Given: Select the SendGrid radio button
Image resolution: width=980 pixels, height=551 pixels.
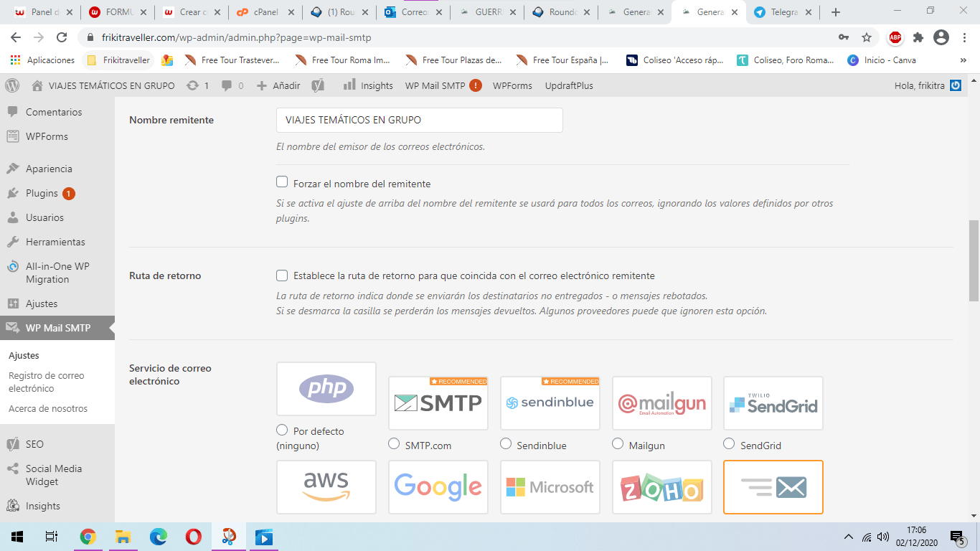Looking at the screenshot, I should 730,443.
